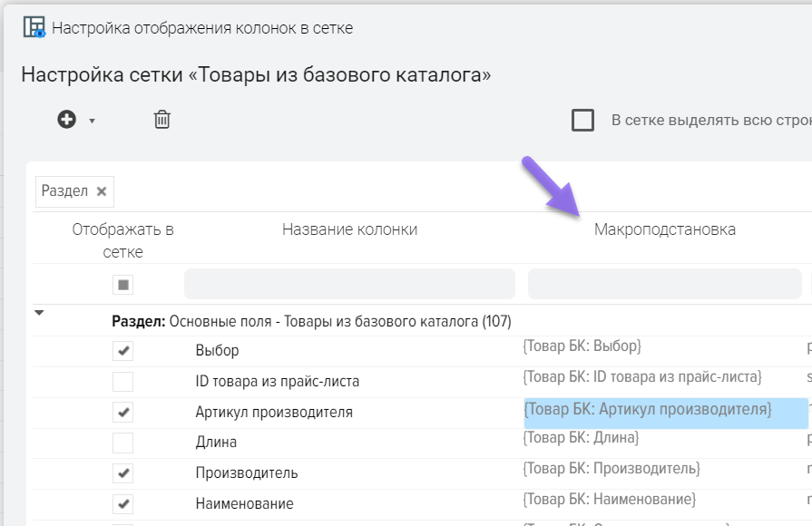812x526 pixels.
Task: Uncheck the 'Артикул производителя' display checkbox
Action: point(123,413)
